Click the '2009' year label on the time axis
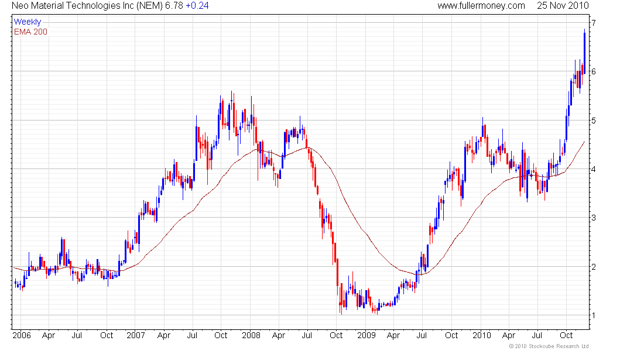This screenshot has height=351, width=644. click(x=366, y=335)
